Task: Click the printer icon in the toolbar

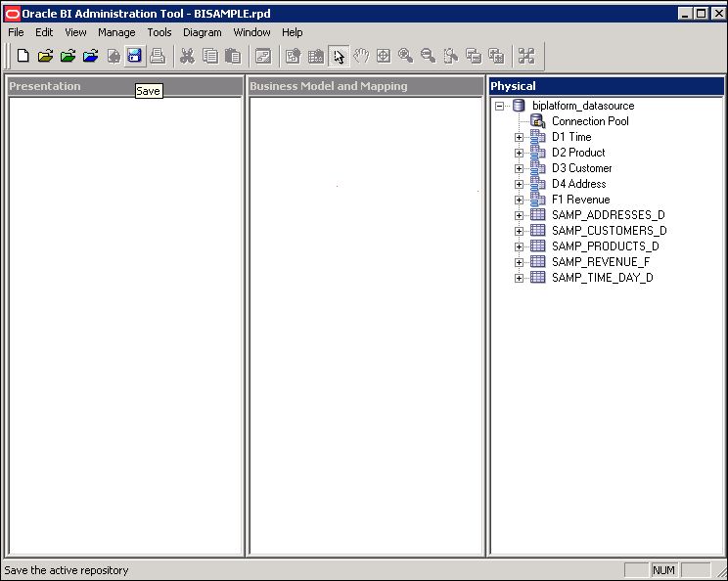Action: [158, 56]
